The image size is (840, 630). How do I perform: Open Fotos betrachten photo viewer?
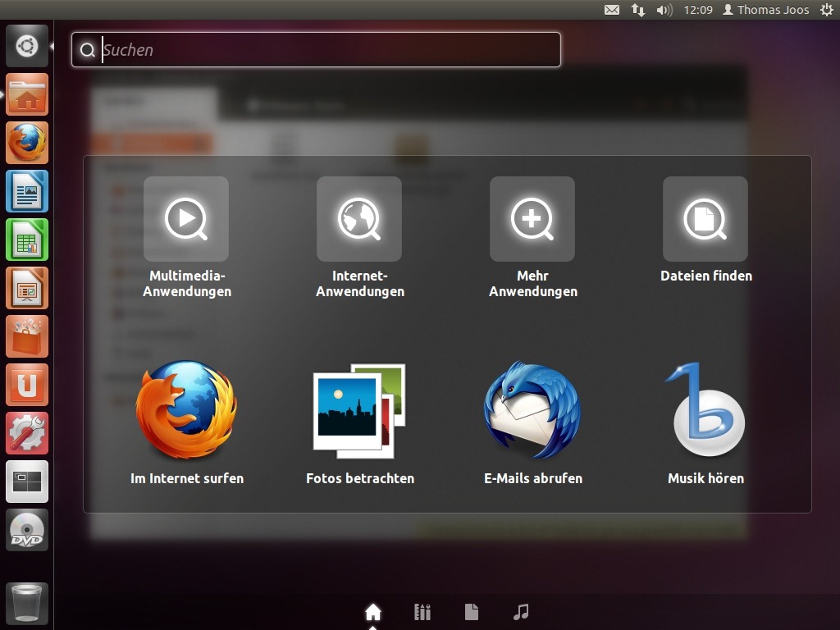coord(359,410)
